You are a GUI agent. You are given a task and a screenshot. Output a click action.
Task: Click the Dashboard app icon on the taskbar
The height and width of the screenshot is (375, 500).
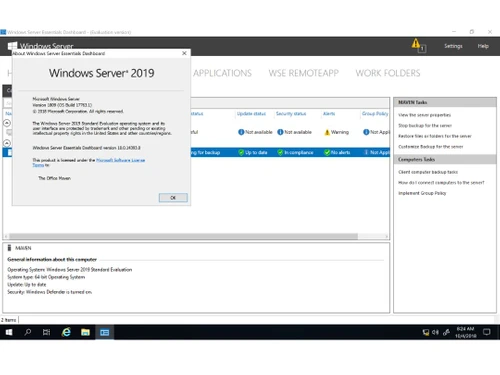point(105,332)
